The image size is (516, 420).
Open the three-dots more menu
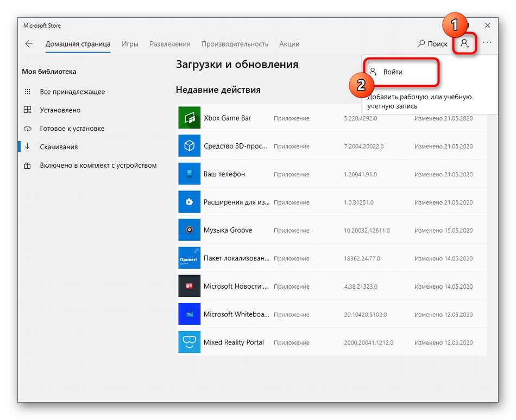click(487, 43)
